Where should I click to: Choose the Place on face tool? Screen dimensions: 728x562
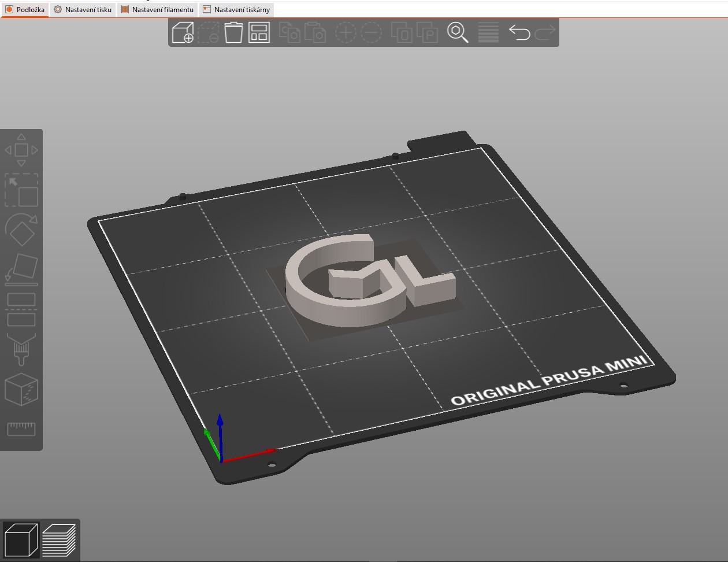(x=21, y=269)
